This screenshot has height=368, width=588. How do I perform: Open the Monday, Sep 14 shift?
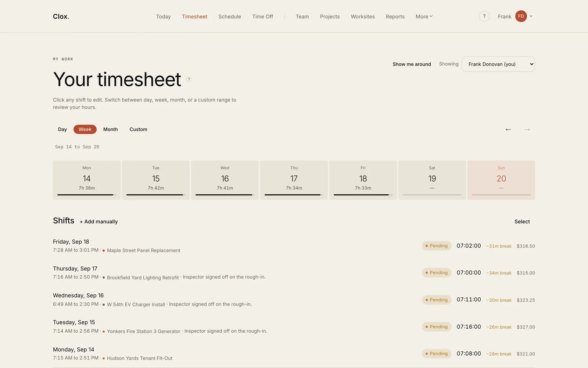tap(294, 354)
